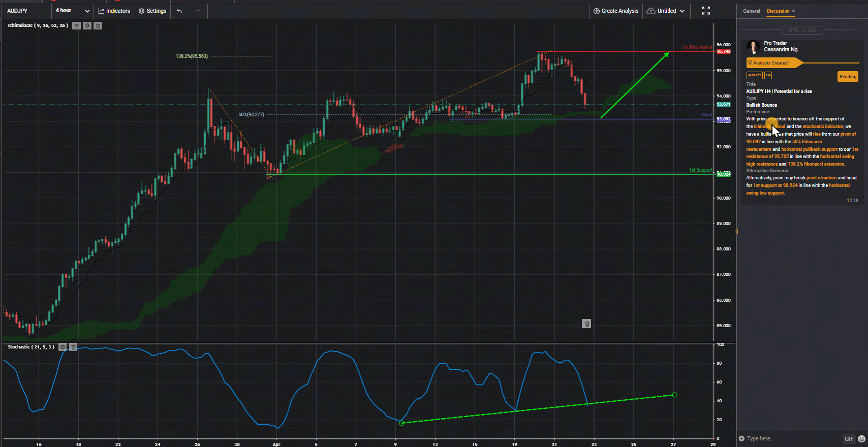Click the Bullish Bounce type text
868x447 pixels.
(x=761, y=105)
